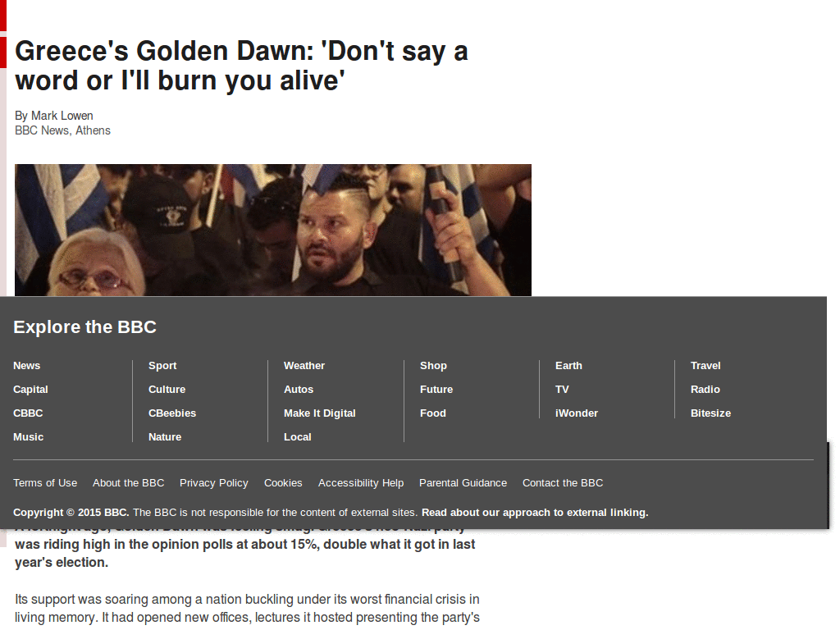Go to BBC Sport
Screen dimensions: 840x630
click(162, 365)
